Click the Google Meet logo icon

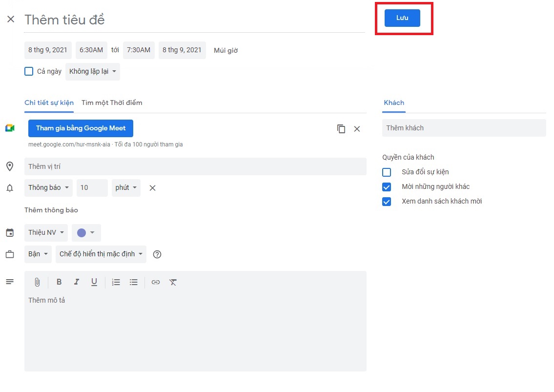[10, 128]
